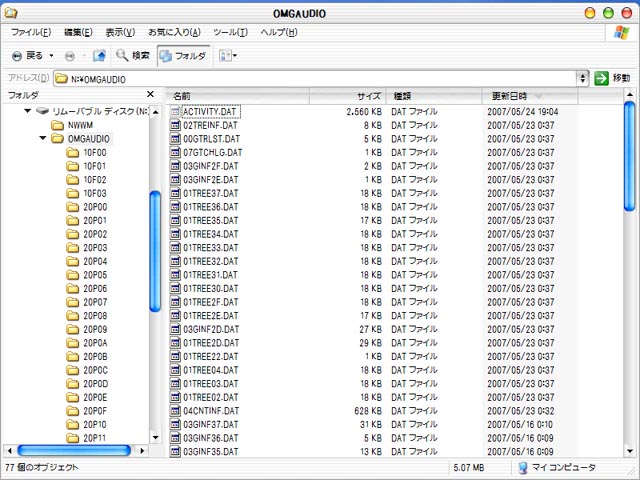
Task: Select the 20P07 folder icon
Action: (x=72, y=302)
